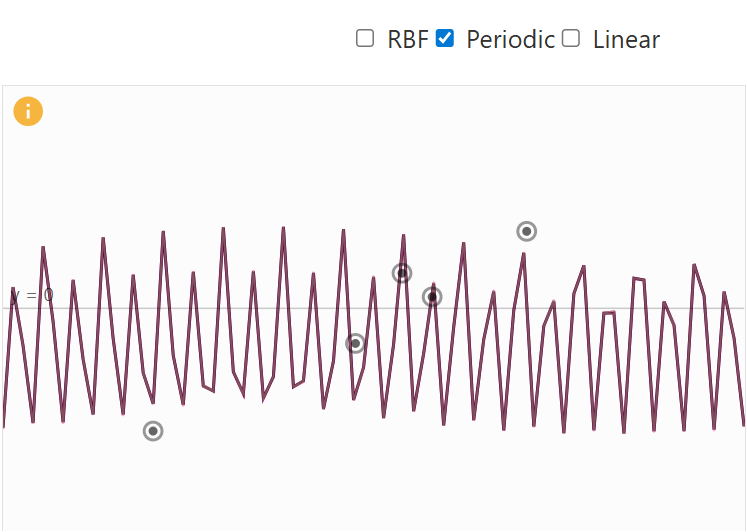Click the empty plot area below the curve
The height and width of the screenshot is (532, 747).
click(x=400, y=490)
